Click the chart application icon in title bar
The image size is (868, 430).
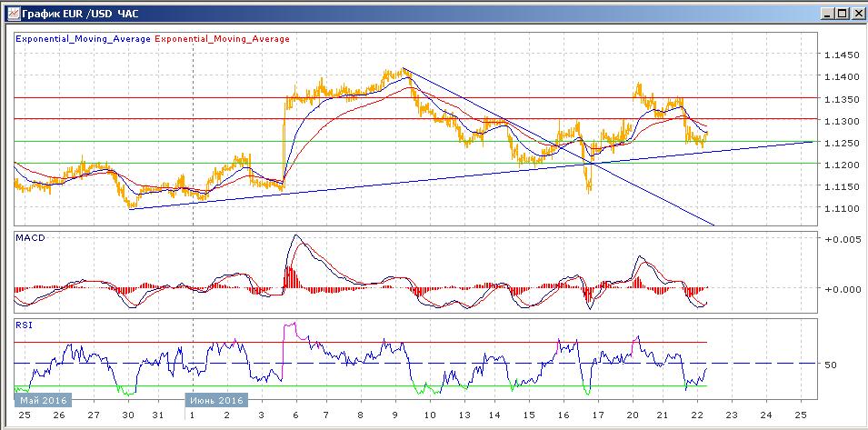click(10, 13)
